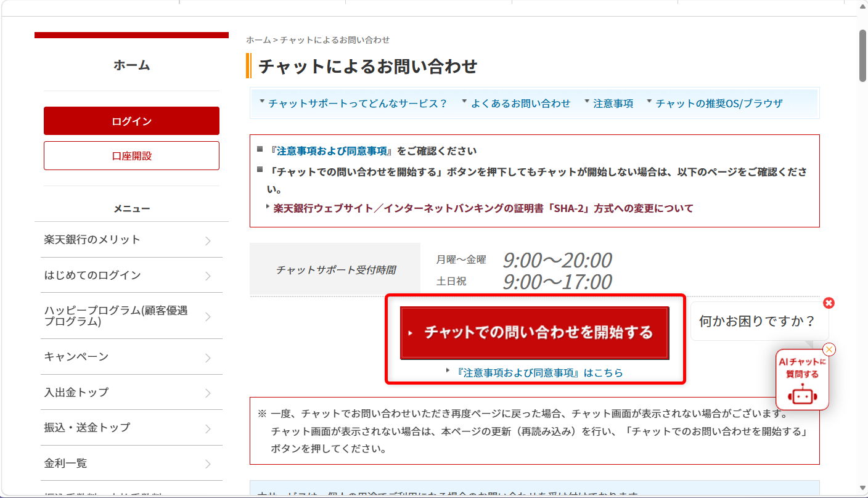
Task: Click the ログイン button
Action: coord(131,121)
